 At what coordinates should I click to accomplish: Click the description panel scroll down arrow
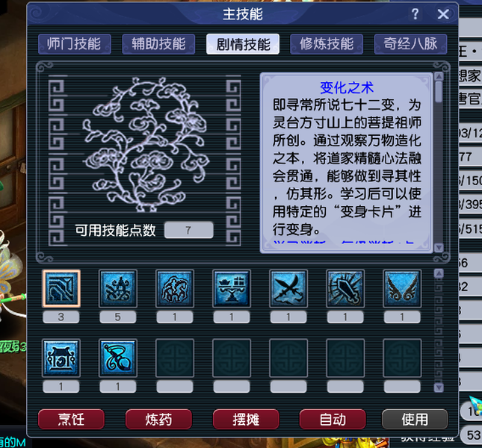click(439, 247)
